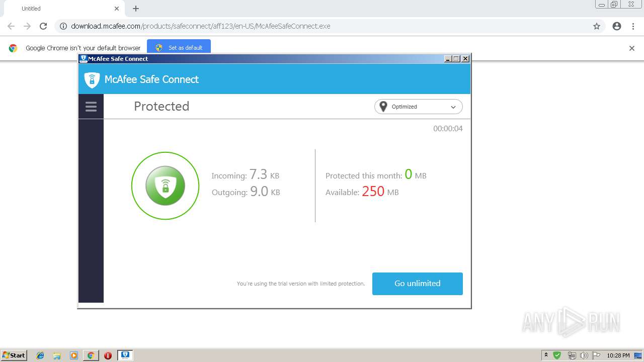
Task: Click the McAfee Safe Connect title bar icon
Action: 84,58
